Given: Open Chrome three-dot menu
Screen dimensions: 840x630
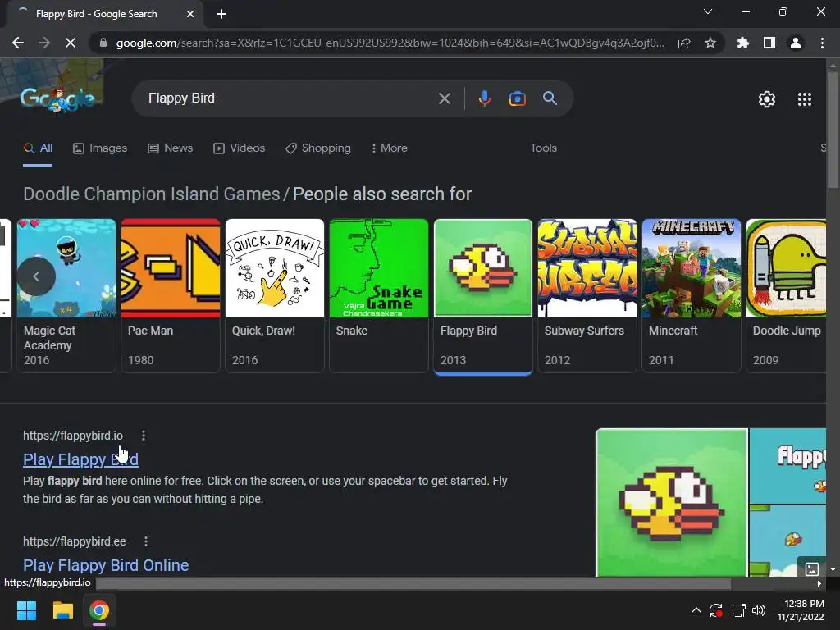Looking at the screenshot, I should (822, 43).
